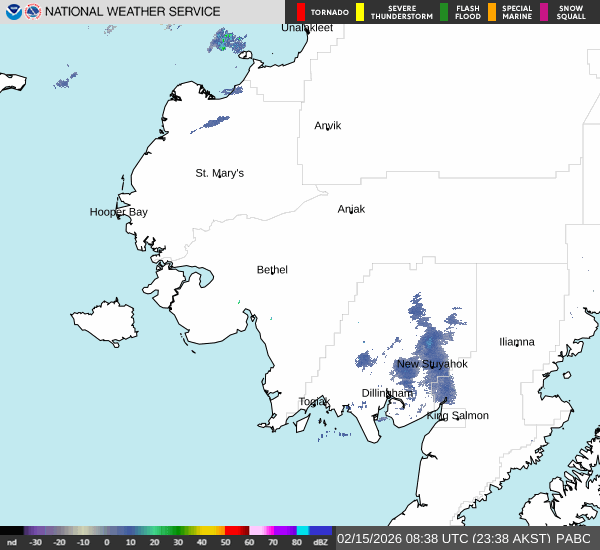Click the National Weather Service title text

133,12
